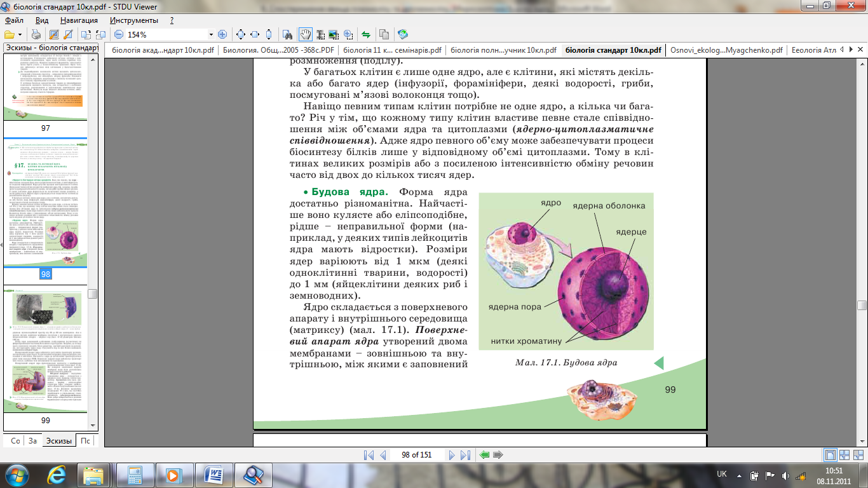868x488 pixels.
Task: Click the volume speaker tray icon
Action: (787, 475)
